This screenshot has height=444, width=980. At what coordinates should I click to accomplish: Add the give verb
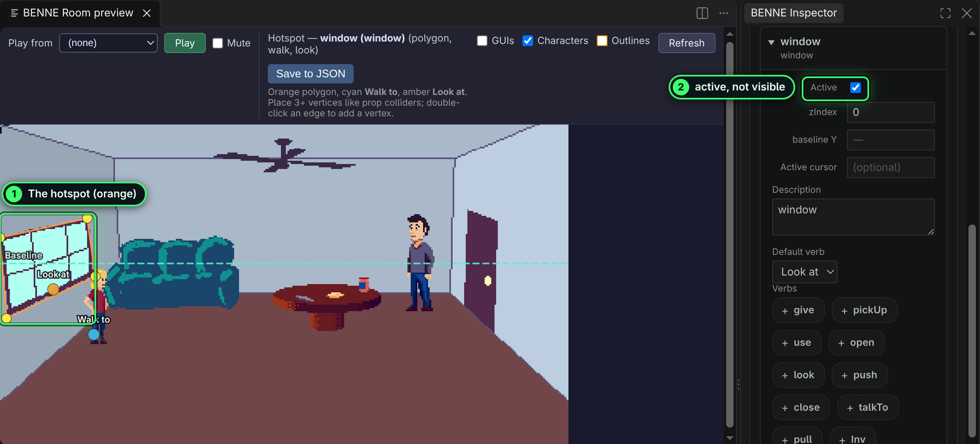798,310
